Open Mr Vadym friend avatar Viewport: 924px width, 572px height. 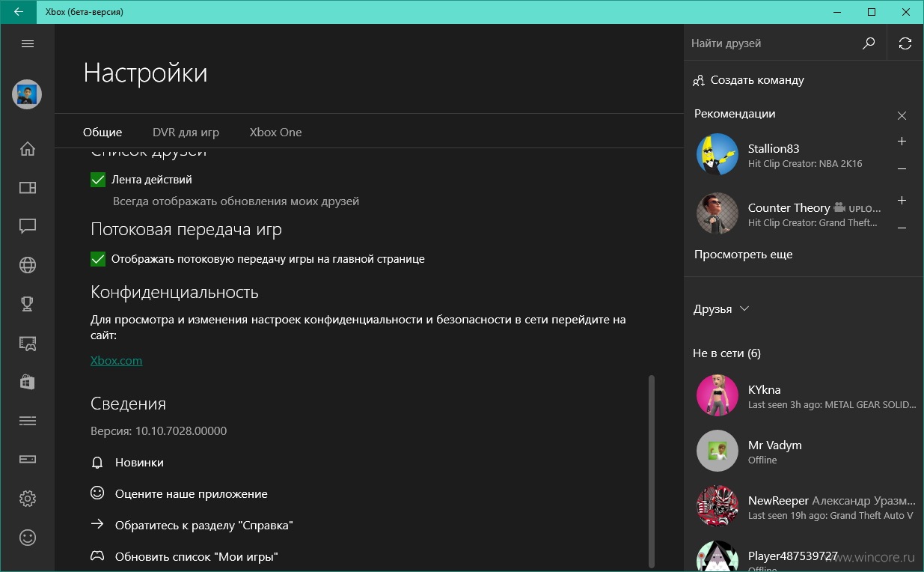pos(718,451)
